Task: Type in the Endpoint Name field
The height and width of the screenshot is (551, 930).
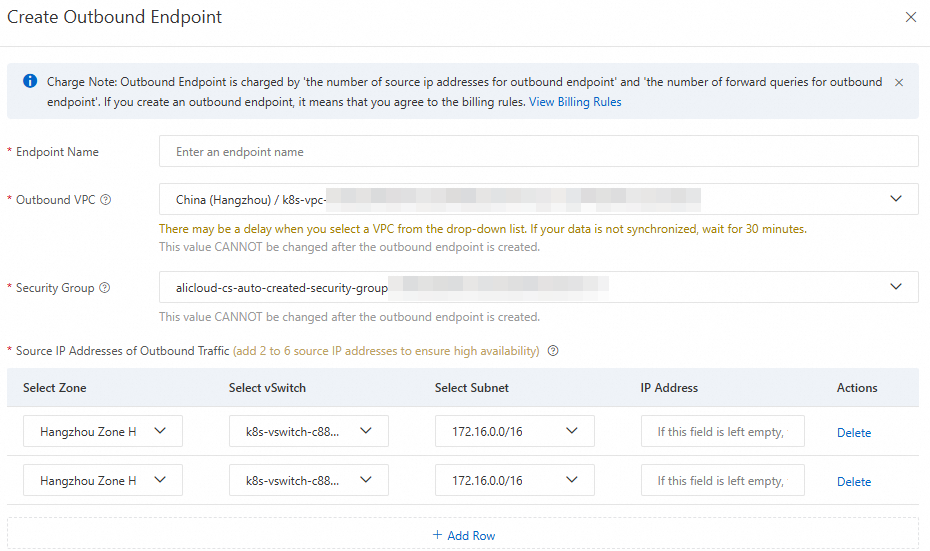Action: (538, 152)
